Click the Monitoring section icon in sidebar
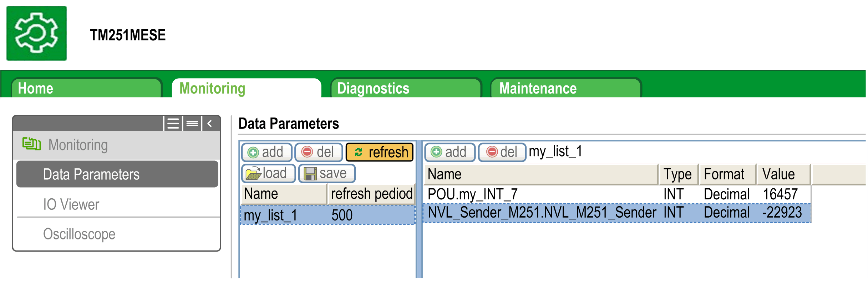This screenshot has height=283, width=868. (31, 144)
